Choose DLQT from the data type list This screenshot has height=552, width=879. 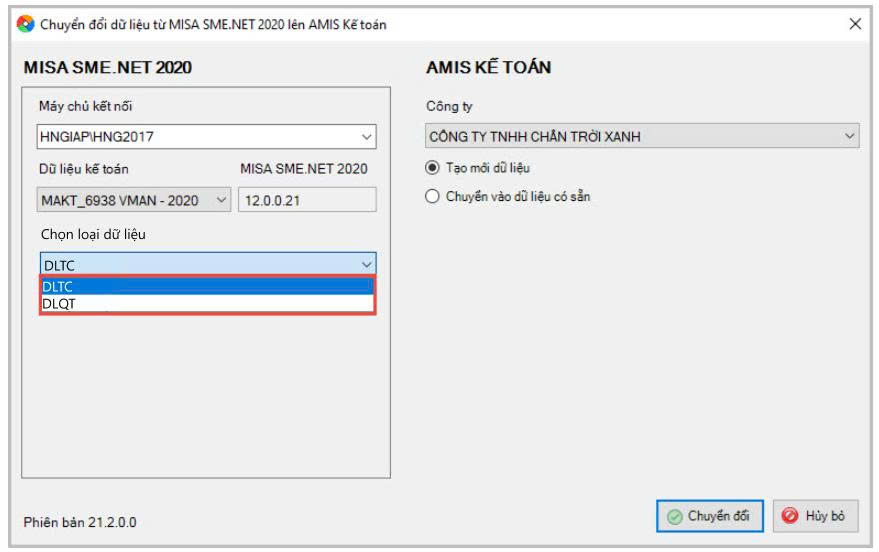tap(207, 304)
